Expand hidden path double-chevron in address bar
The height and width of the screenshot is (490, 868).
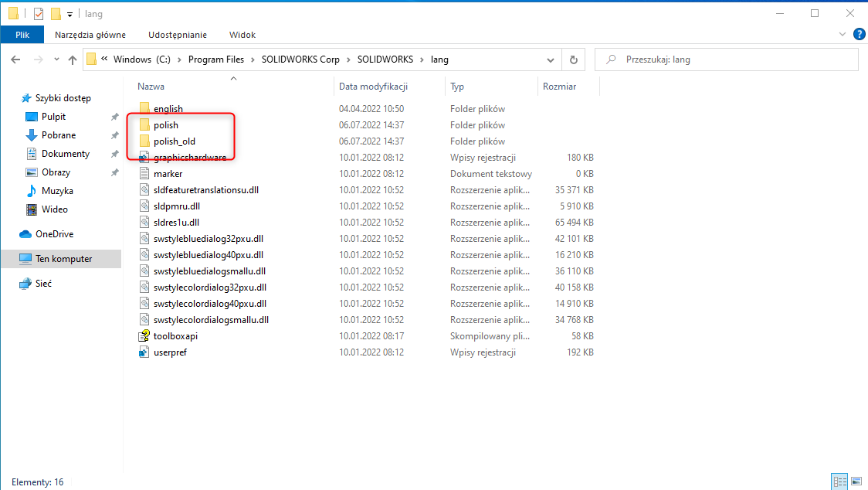point(104,59)
